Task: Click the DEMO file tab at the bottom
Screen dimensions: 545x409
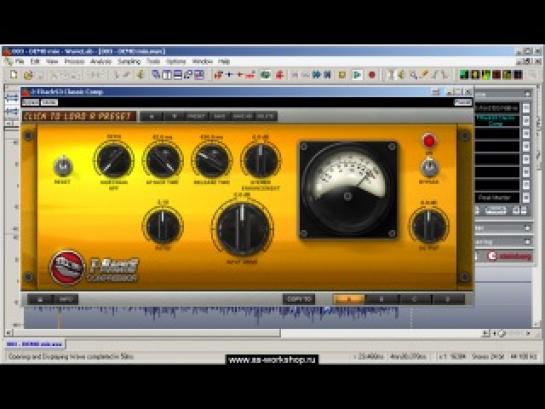Action: click(34, 344)
